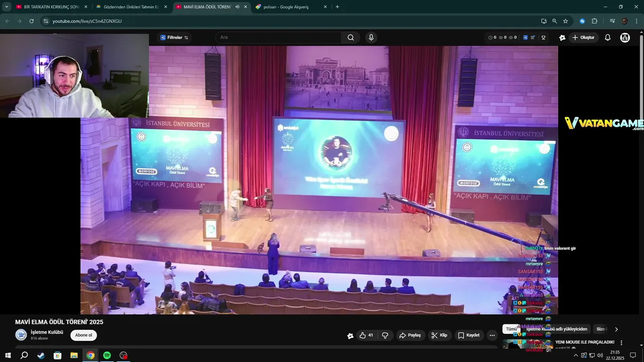
Task: Click the clock counter in extension toolbar
Action: coord(493,38)
